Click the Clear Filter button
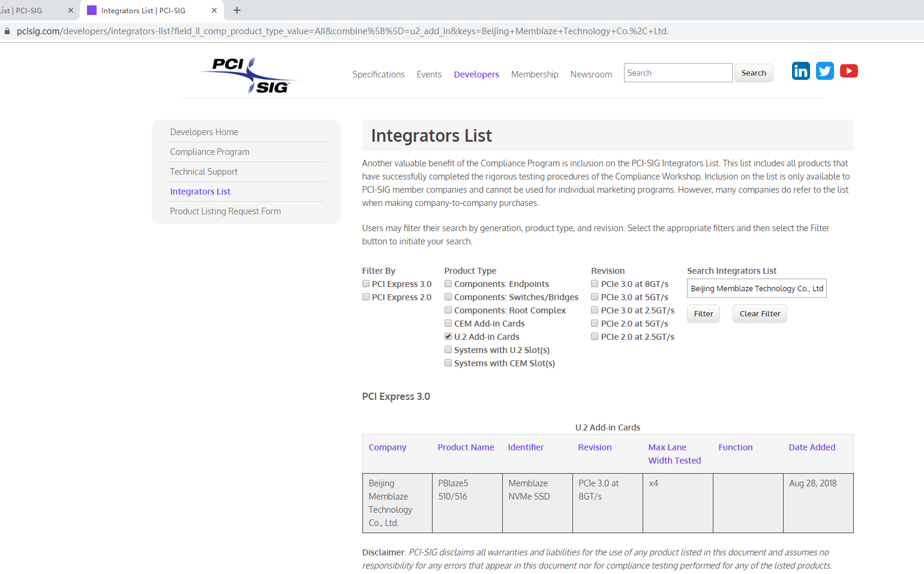 [760, 313]
